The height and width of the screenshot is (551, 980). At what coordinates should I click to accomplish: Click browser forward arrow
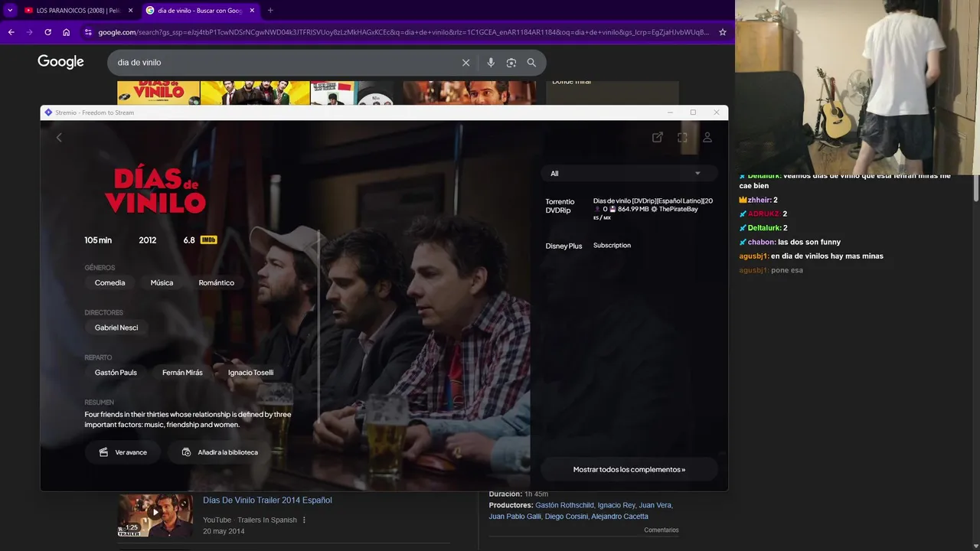29,32
